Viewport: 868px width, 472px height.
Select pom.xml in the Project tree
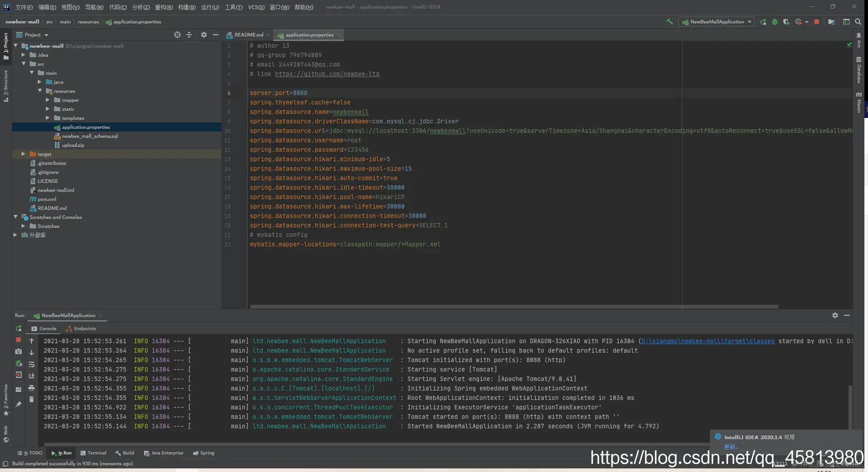[x=47, y=199]
